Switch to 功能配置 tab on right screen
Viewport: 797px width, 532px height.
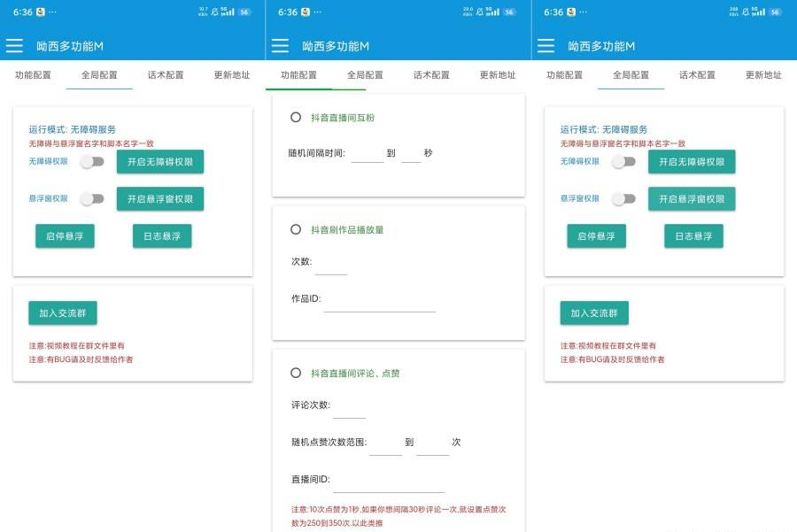point(565,74)
